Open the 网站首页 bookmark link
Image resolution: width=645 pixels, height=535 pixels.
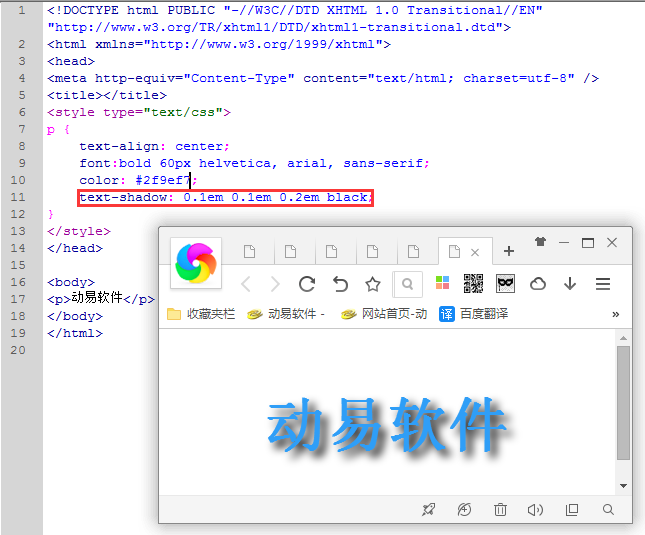tap(384, 314)
